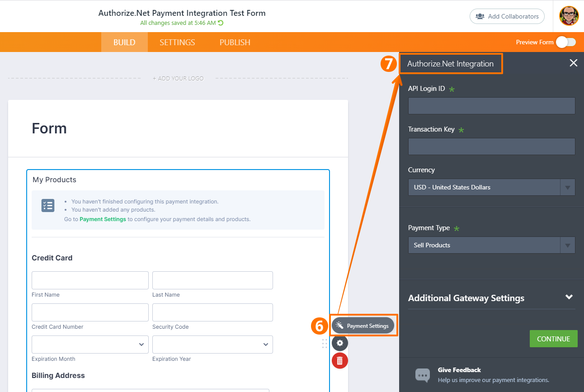Click the Billing Address section heading

click(58, 375)
